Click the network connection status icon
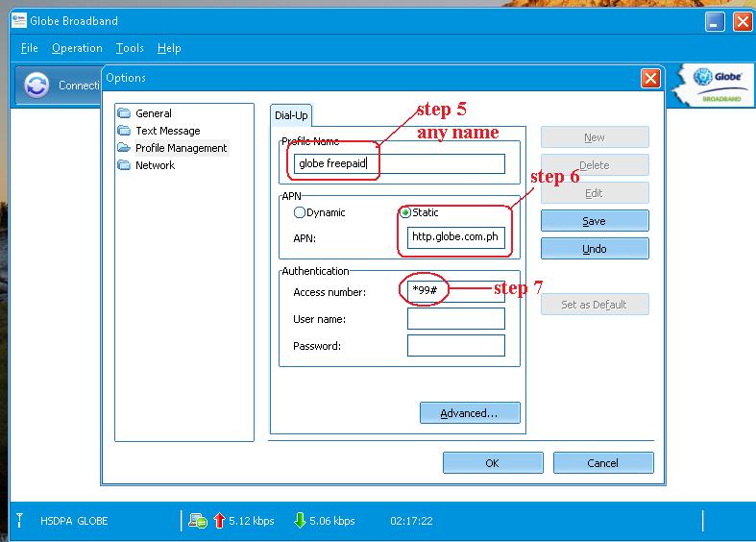The image size is (756, 542). click(198, 521)
